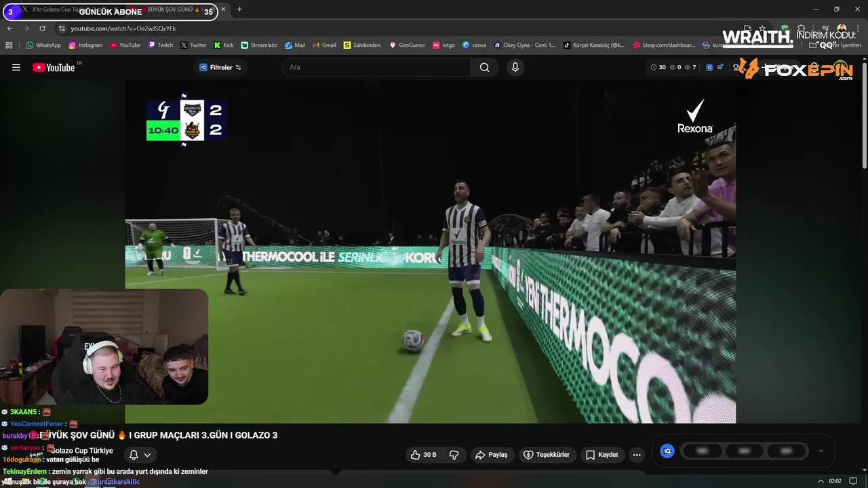Viewport: 868px width, 488px height.
Task: Open the WhatsApp bookmark
Action: [x=43, y=45]
